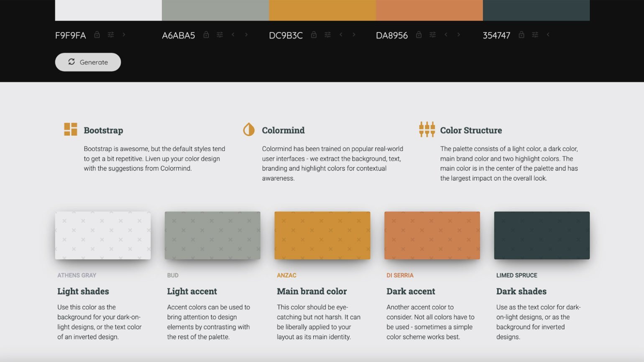The height and width of the screenshot is (362, 644).
Task: Click the DC9B3C hex code text
Action: click(286, 36)
